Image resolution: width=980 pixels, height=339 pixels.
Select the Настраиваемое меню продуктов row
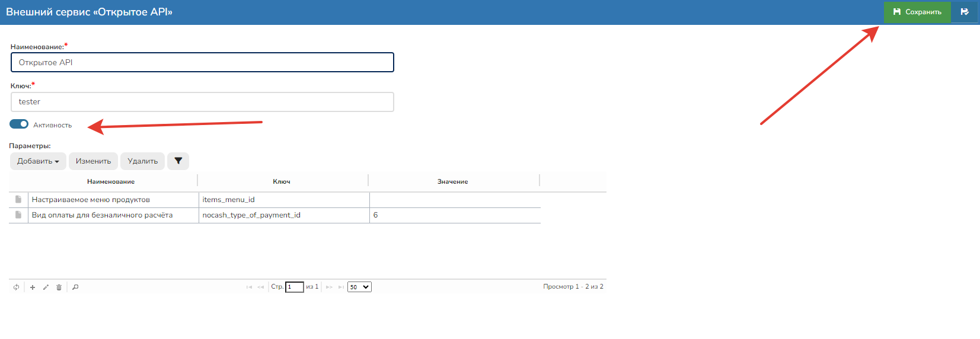pyautogui.click(x=113, y=200)
